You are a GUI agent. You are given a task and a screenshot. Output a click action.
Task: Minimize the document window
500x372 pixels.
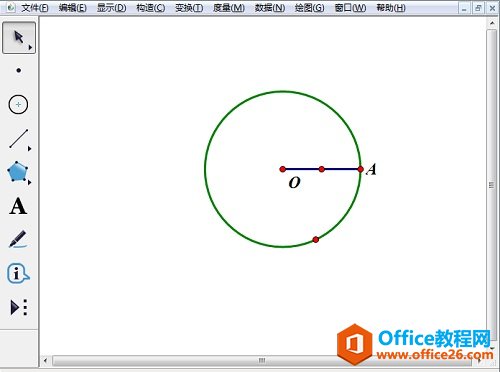(x=464, y=8)
